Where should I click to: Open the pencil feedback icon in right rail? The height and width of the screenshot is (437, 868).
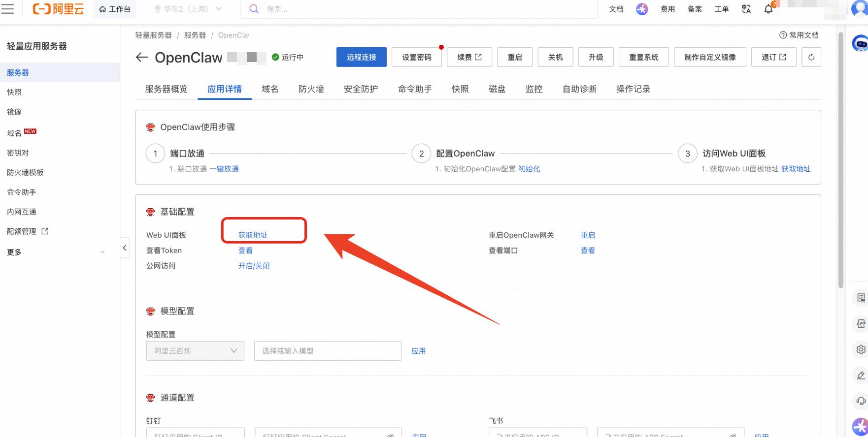[x=861, y=375]
